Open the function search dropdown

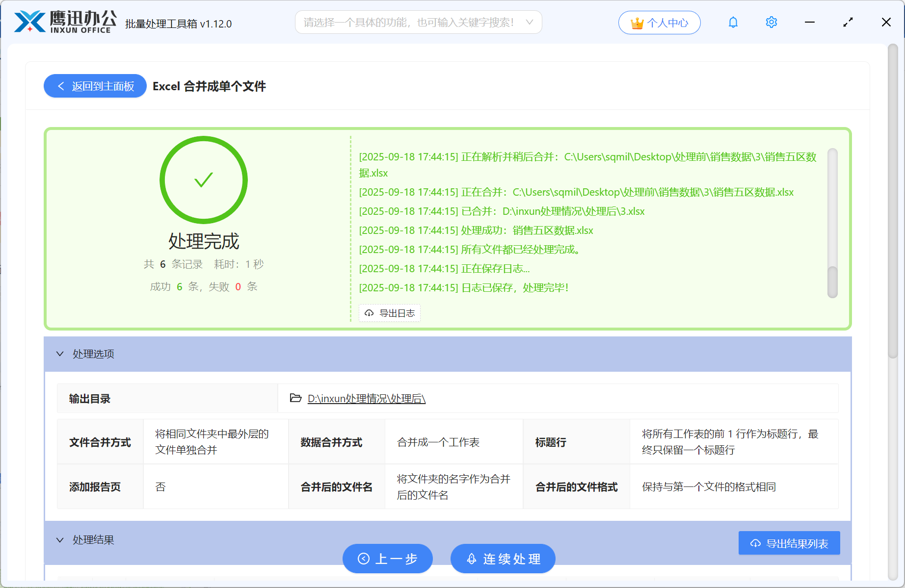tap(529, 22)
